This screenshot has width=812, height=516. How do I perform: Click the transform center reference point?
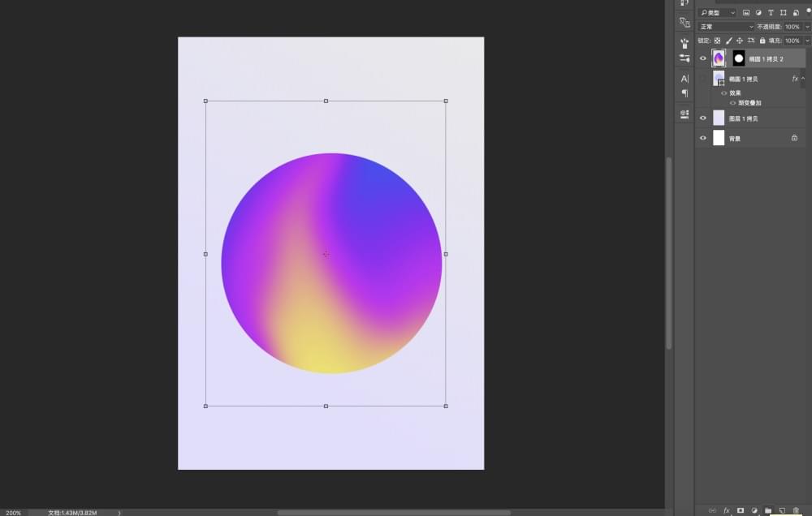pyautogui.click(x=326, y=254)
